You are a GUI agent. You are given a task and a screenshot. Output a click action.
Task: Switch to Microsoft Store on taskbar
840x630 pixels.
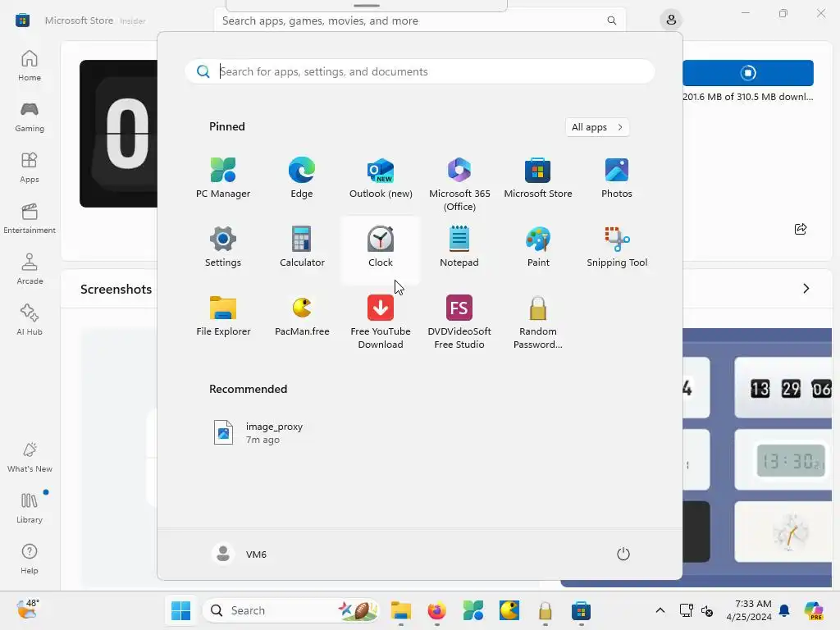coord(582,610)
